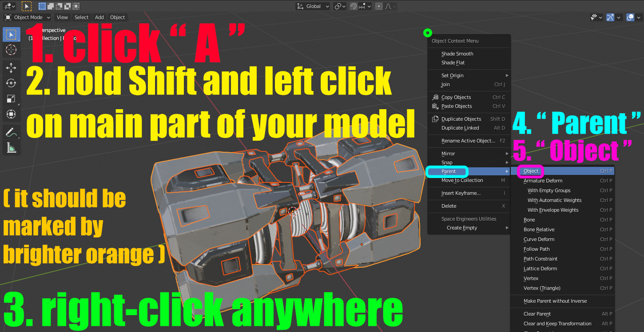
Task: Open the editor type selector
Action: 10,6
